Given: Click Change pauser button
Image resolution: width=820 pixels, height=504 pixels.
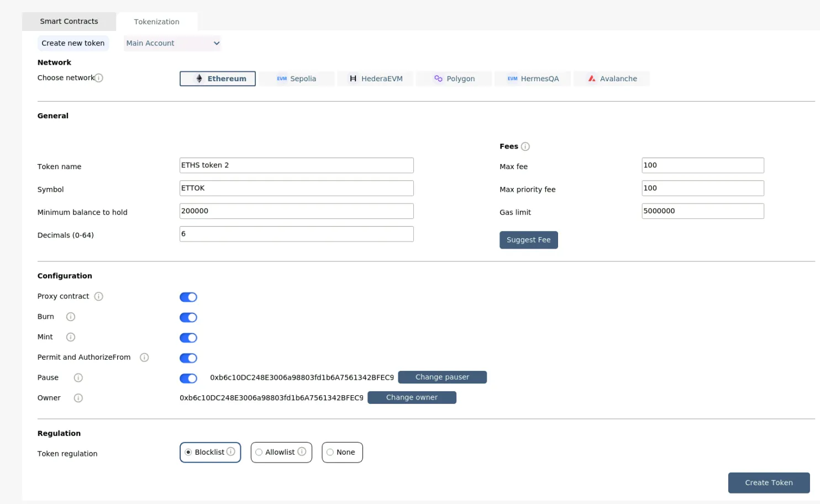Looking at the screenshot, I should 442,377.
